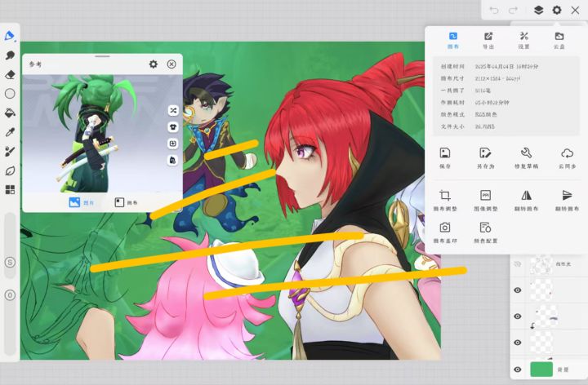The height and width of the screenshot is (385, 588).
Task: Undo the last stroke with the undo arrow
Action: point(494,10)
